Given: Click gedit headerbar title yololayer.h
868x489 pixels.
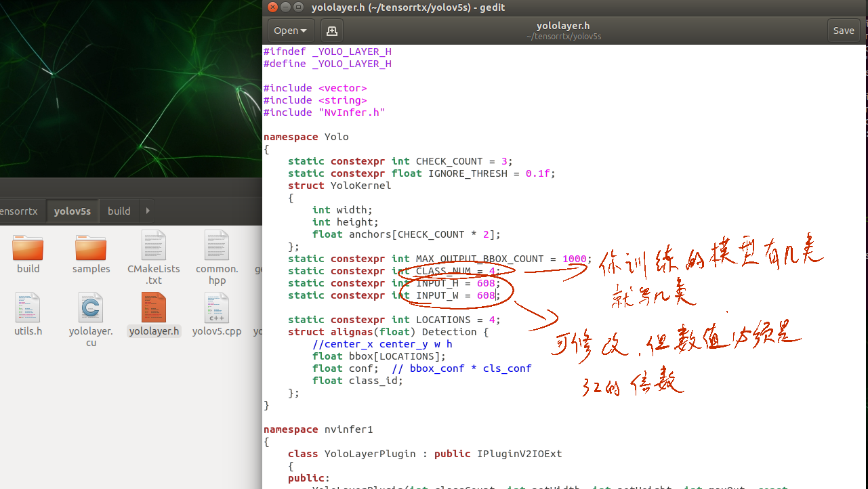Looking at the screenshot, I should [563, 26].
